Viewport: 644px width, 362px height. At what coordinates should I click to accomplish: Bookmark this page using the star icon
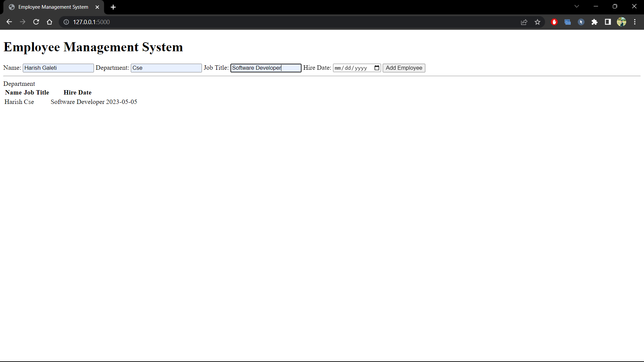[x=537, y=22]
